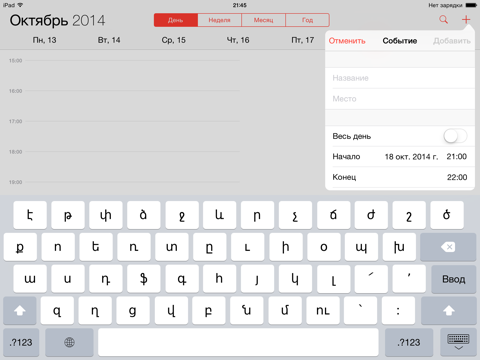Image resolution: width=480 pixels, height=360 pixels.
Task: Tap the Ввод return key
Action: point(454,279)
